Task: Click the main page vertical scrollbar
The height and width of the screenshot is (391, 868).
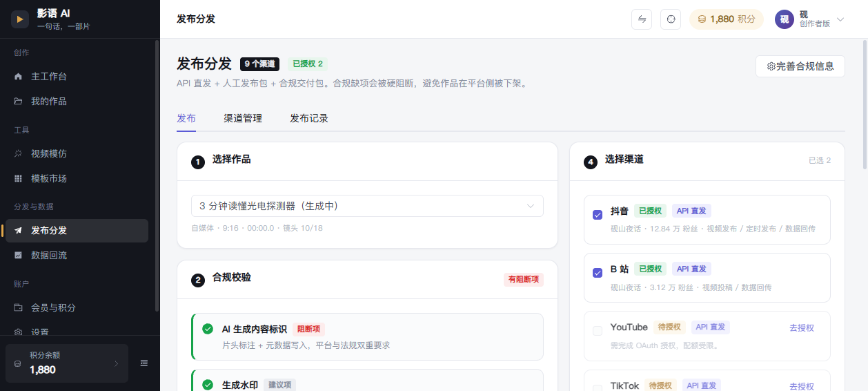Action: [x=865, y=104]
